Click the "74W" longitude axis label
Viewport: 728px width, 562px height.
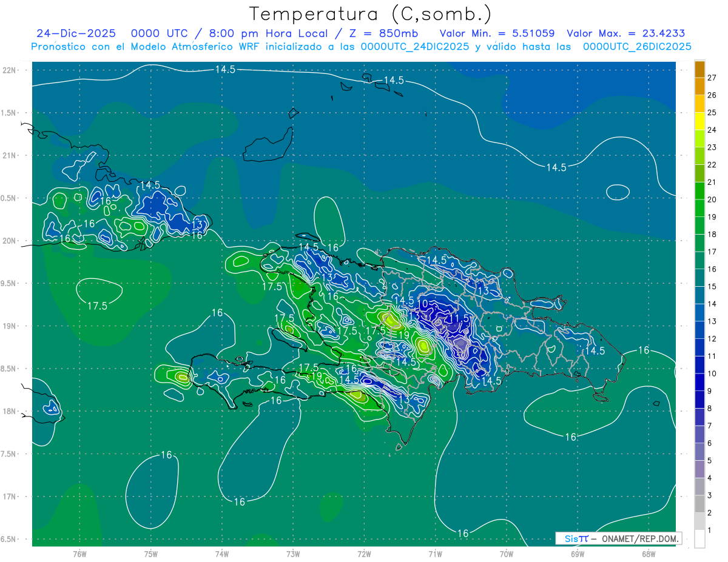click(222, 554)
